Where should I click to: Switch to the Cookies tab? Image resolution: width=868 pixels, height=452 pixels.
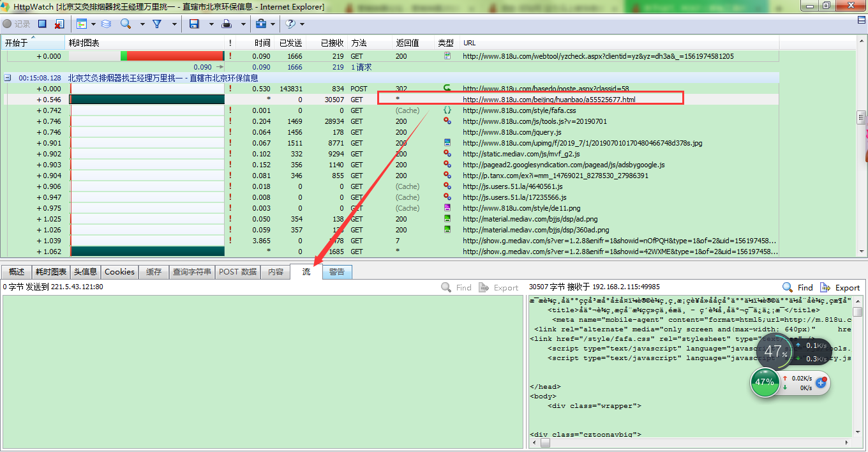coord(119,272)
